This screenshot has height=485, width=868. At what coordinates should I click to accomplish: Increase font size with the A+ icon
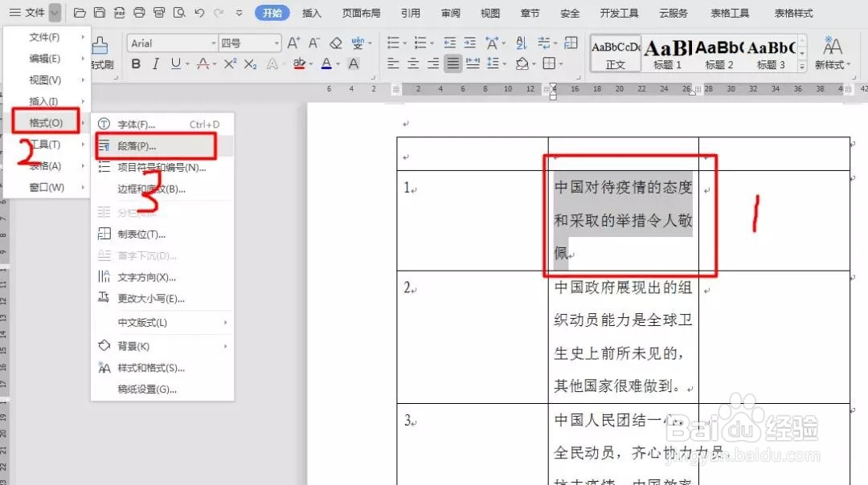coord(293,43)
